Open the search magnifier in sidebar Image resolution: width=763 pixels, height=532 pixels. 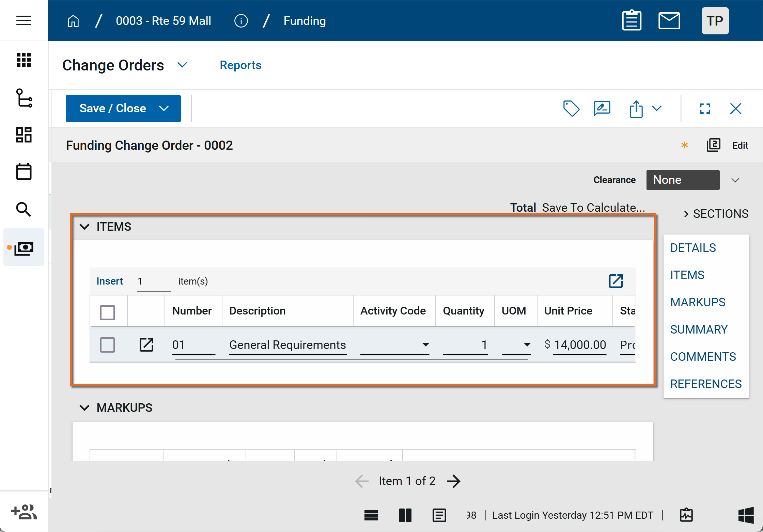tap(24, 209)
